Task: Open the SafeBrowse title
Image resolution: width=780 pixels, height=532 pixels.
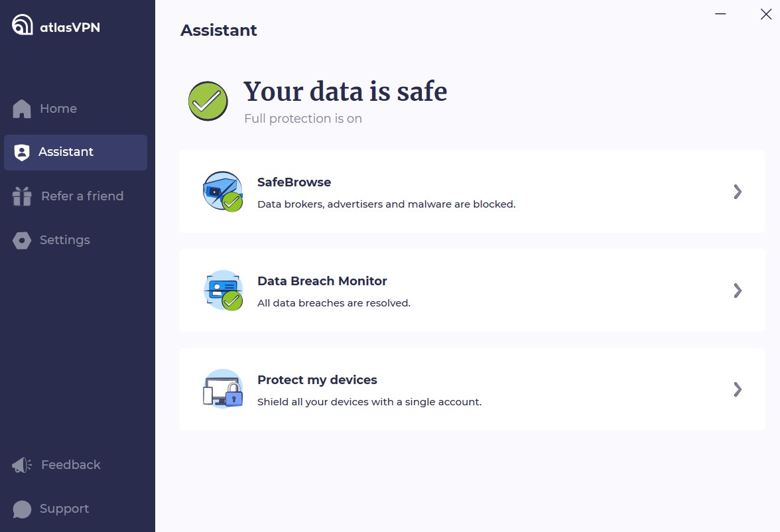Action: pyautogui.click(x=294, y=182)
